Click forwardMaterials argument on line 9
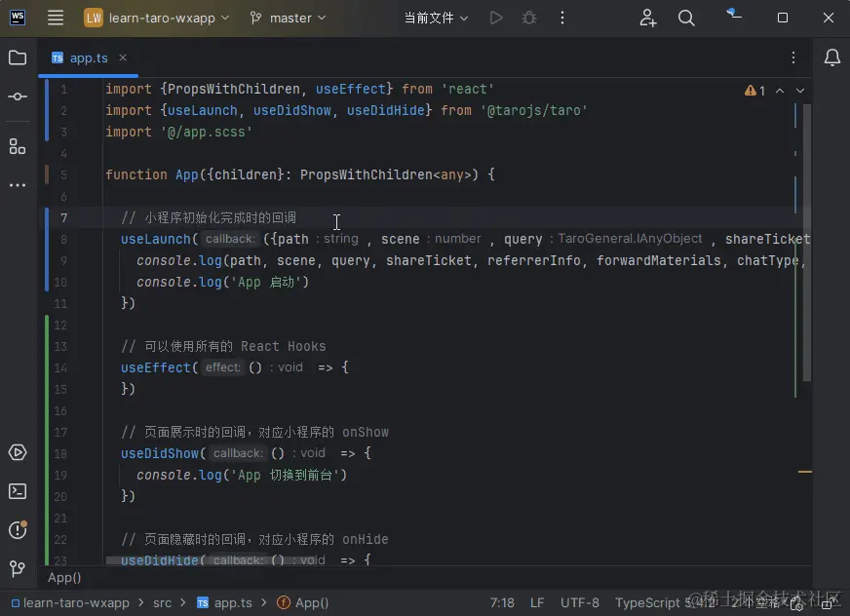Screen dimensions: 850x616 (x=659, y=261)
